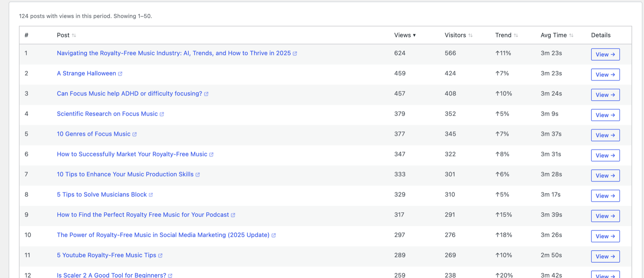View details for row 6 marketing post
Screen dimensions: 644x278
(605, 155)
